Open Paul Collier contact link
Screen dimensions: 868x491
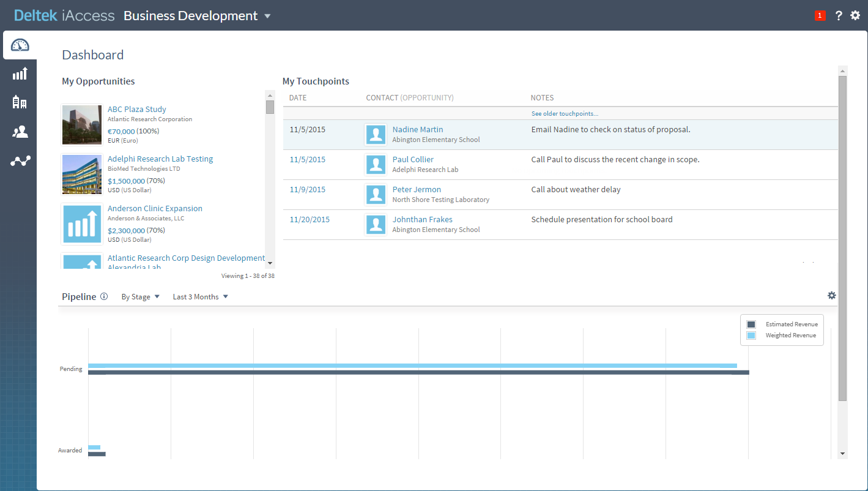click(x=413, y=160)
